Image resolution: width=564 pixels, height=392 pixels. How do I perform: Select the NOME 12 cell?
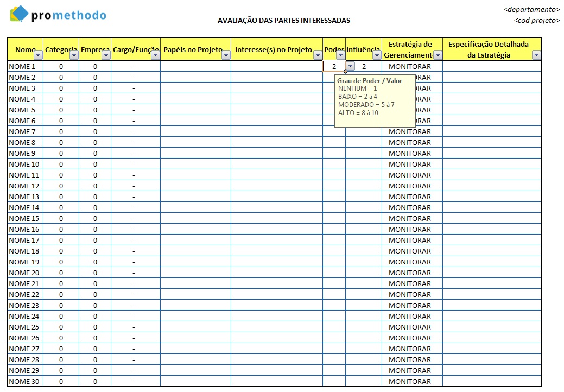25,186
